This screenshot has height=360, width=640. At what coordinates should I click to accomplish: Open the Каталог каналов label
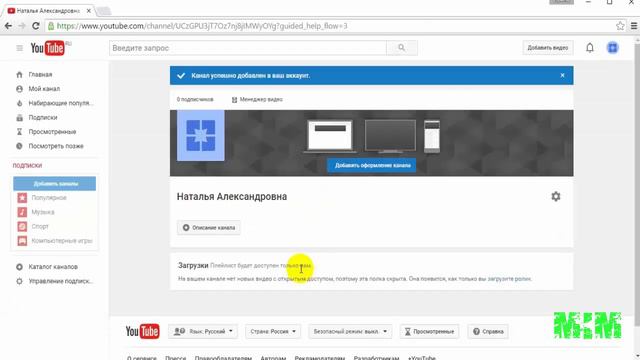pos(53,267)
